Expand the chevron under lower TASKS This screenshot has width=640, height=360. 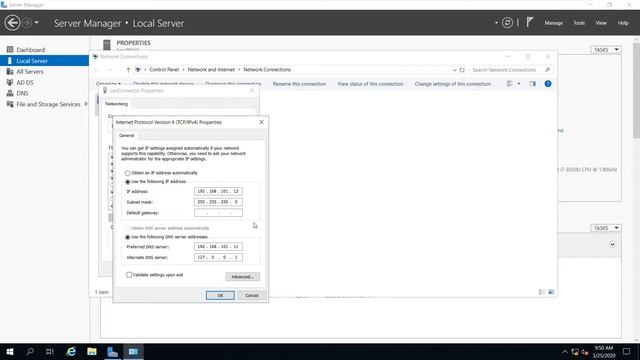[612, 244]
